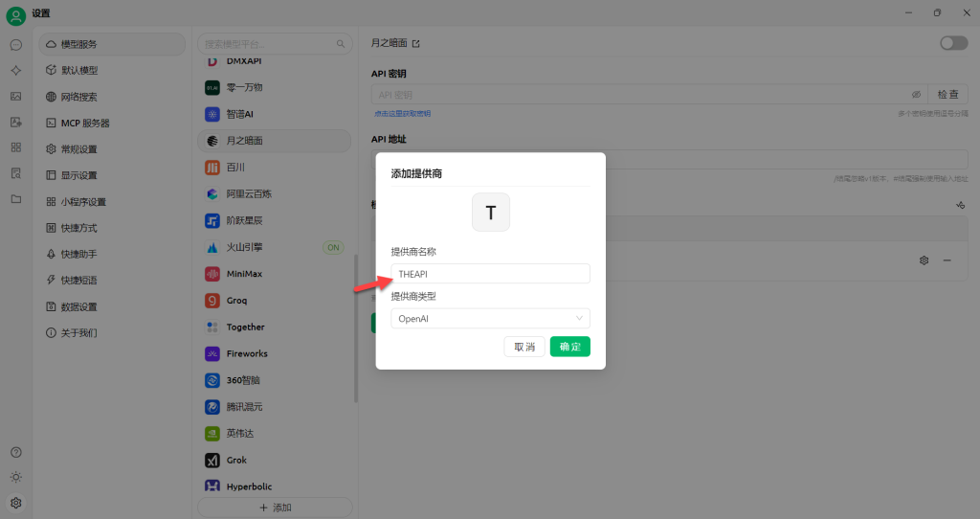Click the 检查 API key button
Image resolution: width=980 pixels, height=519 pixels.
(947, 95)
